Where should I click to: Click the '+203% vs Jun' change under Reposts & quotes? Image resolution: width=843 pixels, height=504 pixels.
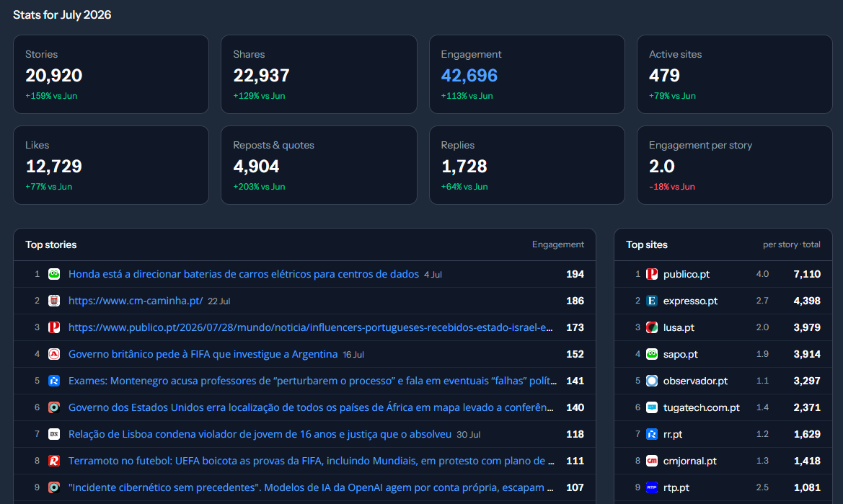pyautogui.click(x=259, y=187)
